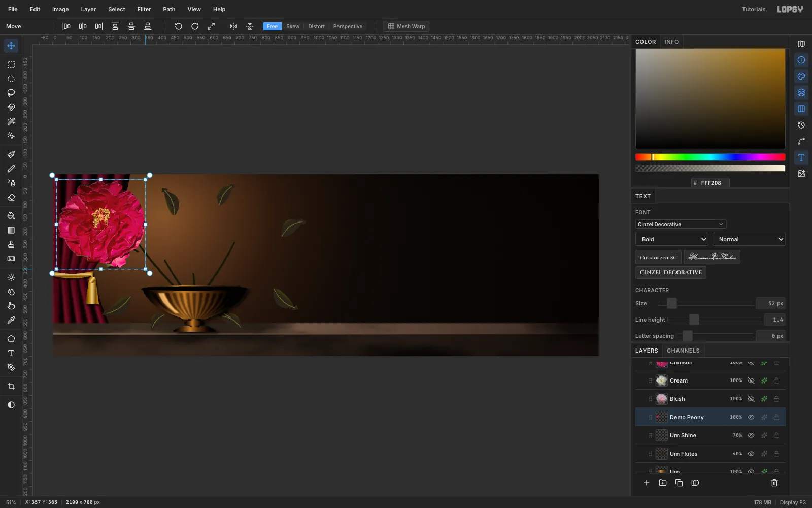Select the Type tool in left toolbar
This screenshot has width=812, height=508.
click(x=11, y=353)
